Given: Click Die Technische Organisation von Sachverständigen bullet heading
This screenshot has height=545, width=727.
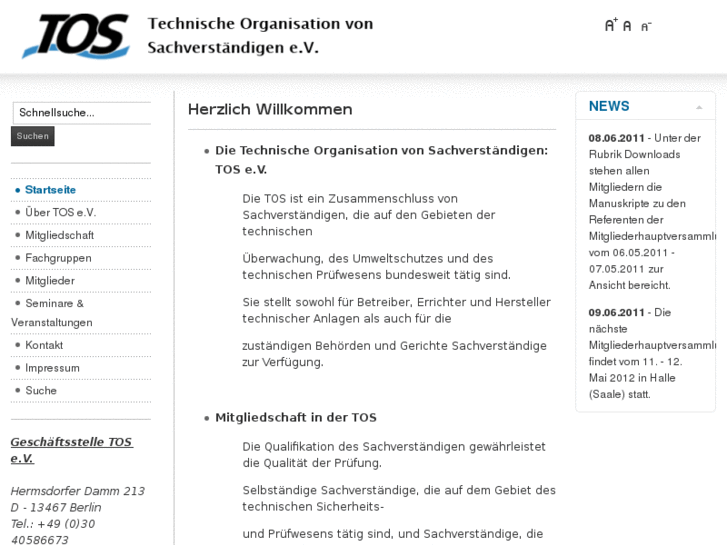Looking at the screenshot, I should (382, 160).
